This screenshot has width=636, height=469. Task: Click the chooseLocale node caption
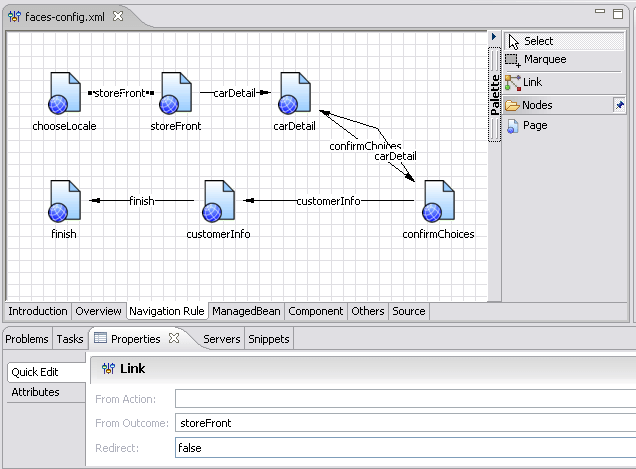coord(64,126)
